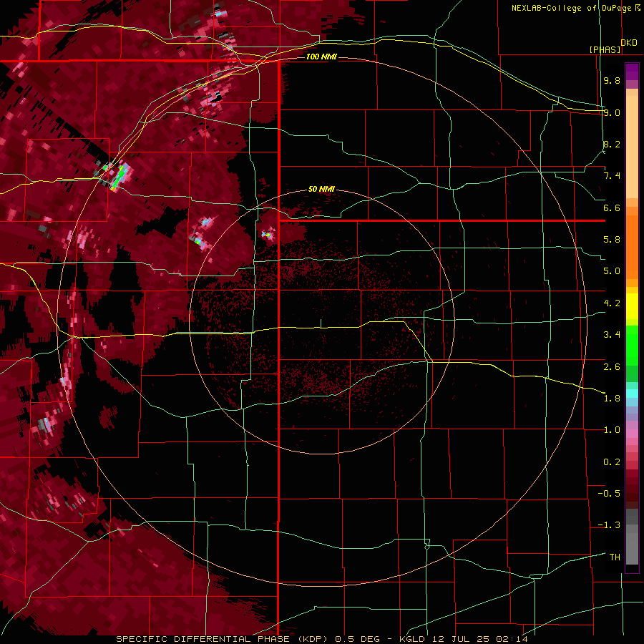This screenshot has width=644, height=644.
Task: Pick the yellow segment of the color bar
Action: (632, 306)
